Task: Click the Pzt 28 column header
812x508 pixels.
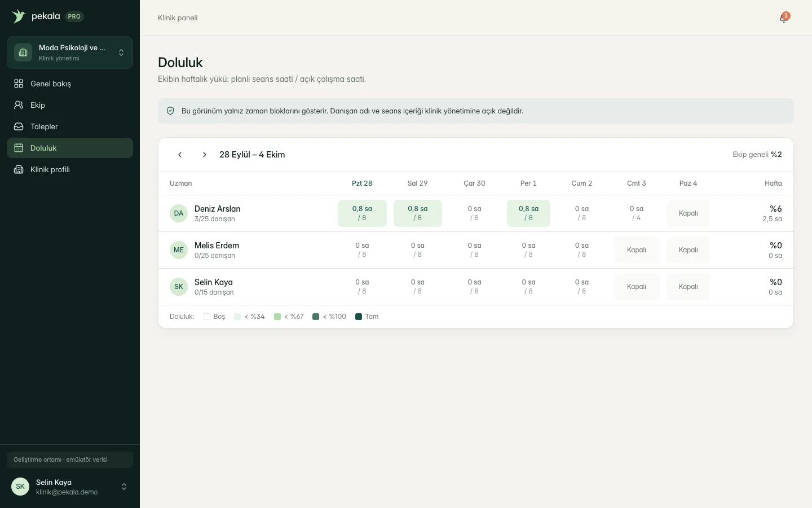Action: tap(362, 183)
